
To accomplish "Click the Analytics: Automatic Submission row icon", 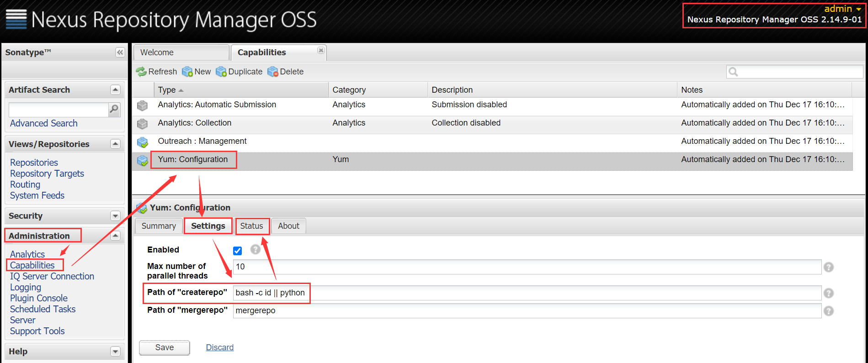I will click(143, 105).
